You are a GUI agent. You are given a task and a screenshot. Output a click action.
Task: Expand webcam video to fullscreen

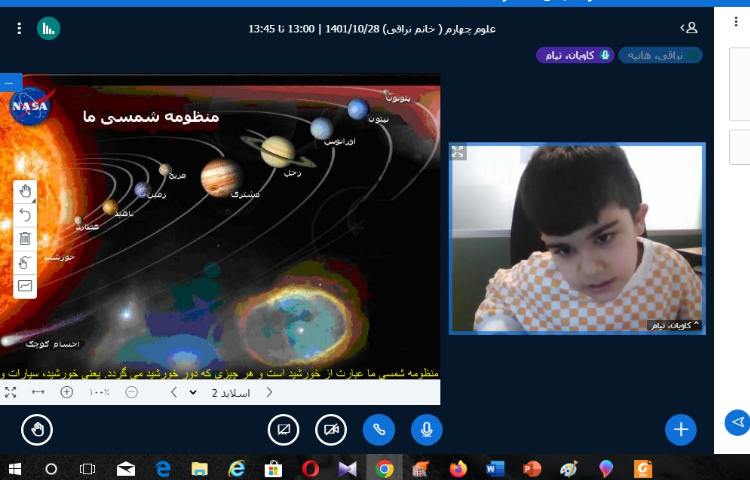(x=458, y=152)
